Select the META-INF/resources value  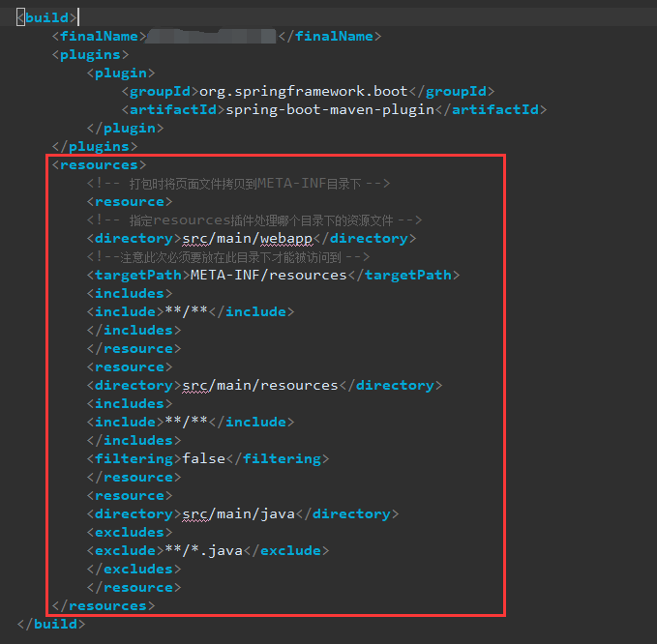tap(269, 275)
